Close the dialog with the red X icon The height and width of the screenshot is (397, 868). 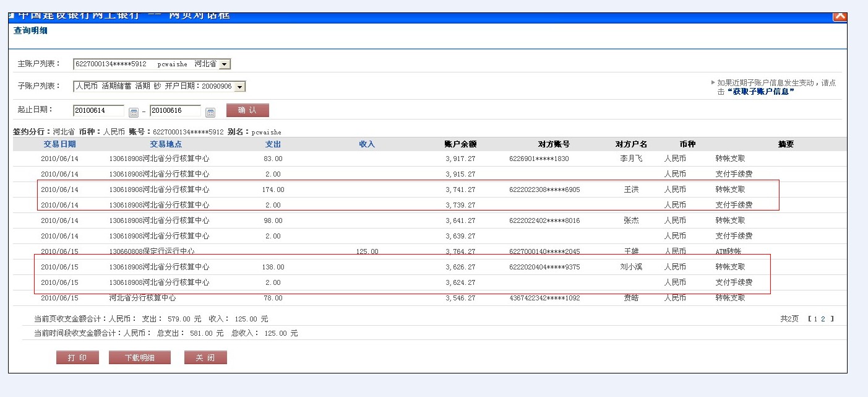click(840, 16)
